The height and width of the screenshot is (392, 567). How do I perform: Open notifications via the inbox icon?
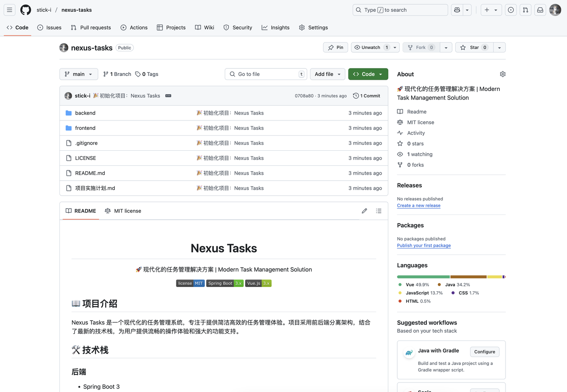540,10
